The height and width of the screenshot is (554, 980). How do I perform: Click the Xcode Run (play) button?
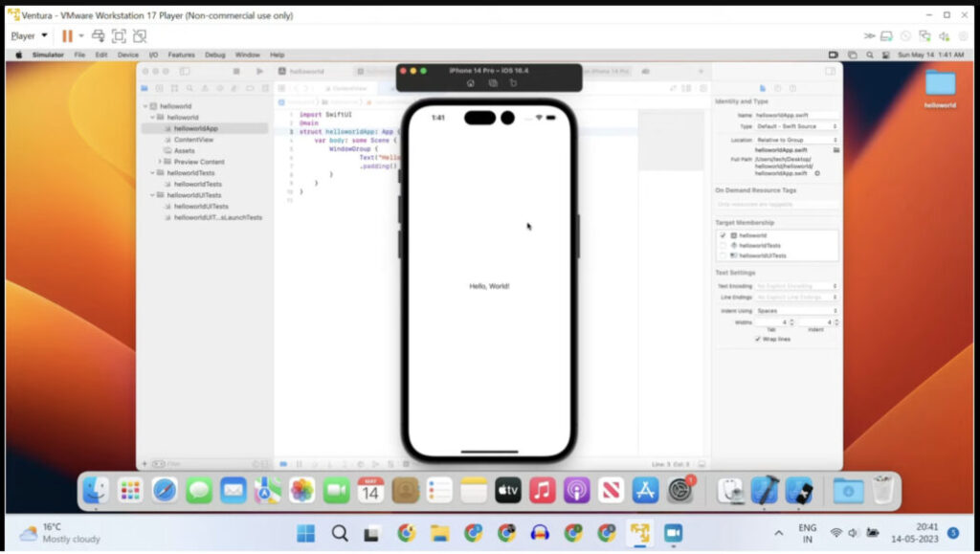coord(260,72)
